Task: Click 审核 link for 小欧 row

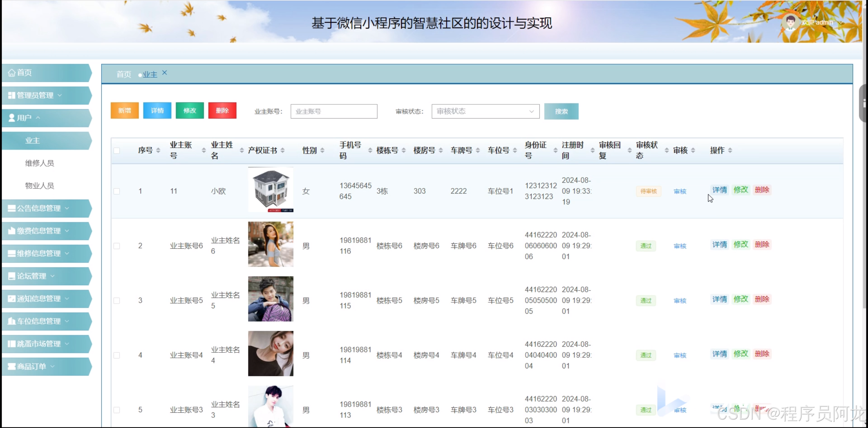Action: point(680,191)
